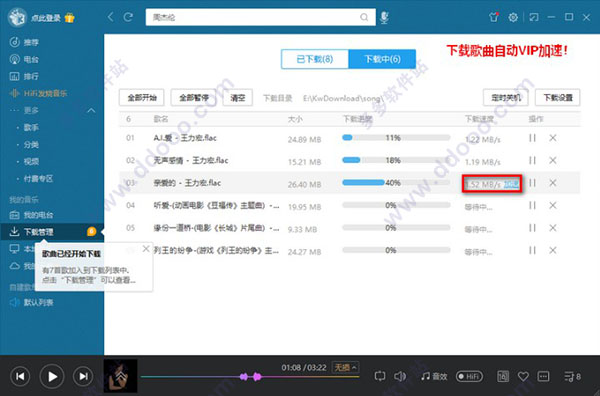Click the 全部开始 button
The image size is (600, 396).
142,98
